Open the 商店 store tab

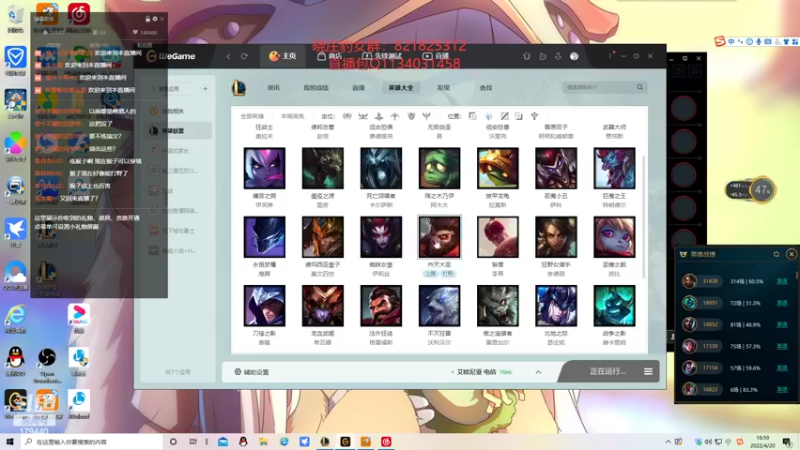click(329, 56)
